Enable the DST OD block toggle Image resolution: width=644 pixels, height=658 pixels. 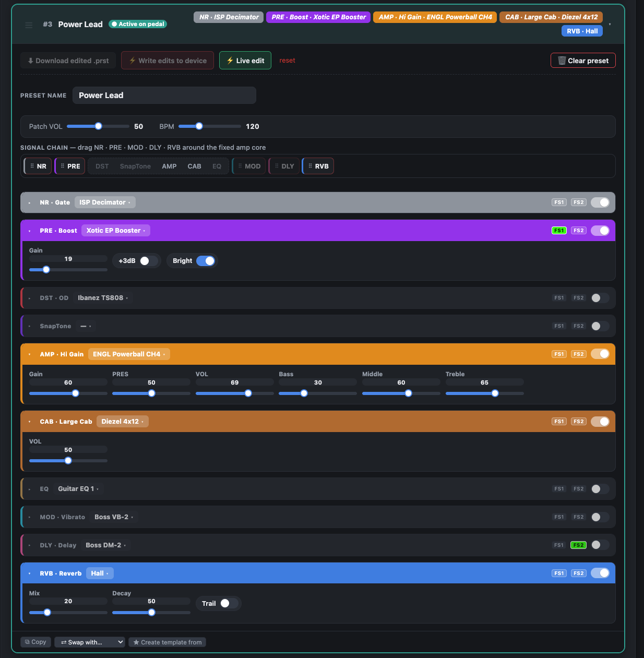click(x=600, y=298)
